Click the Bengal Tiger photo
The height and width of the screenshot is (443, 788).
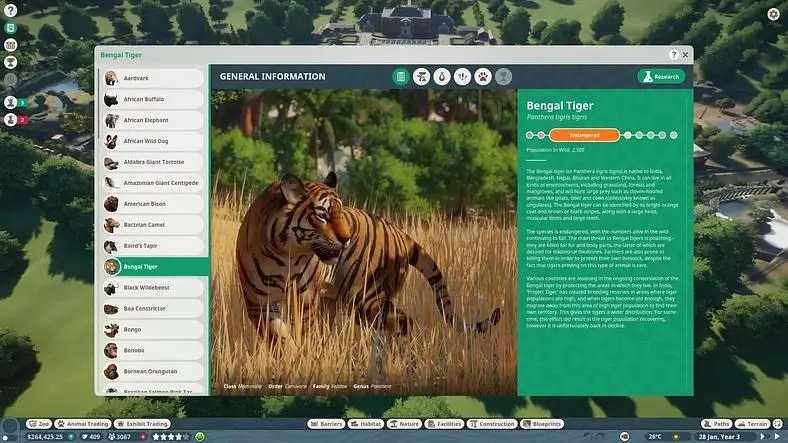(x=364, y=243)
